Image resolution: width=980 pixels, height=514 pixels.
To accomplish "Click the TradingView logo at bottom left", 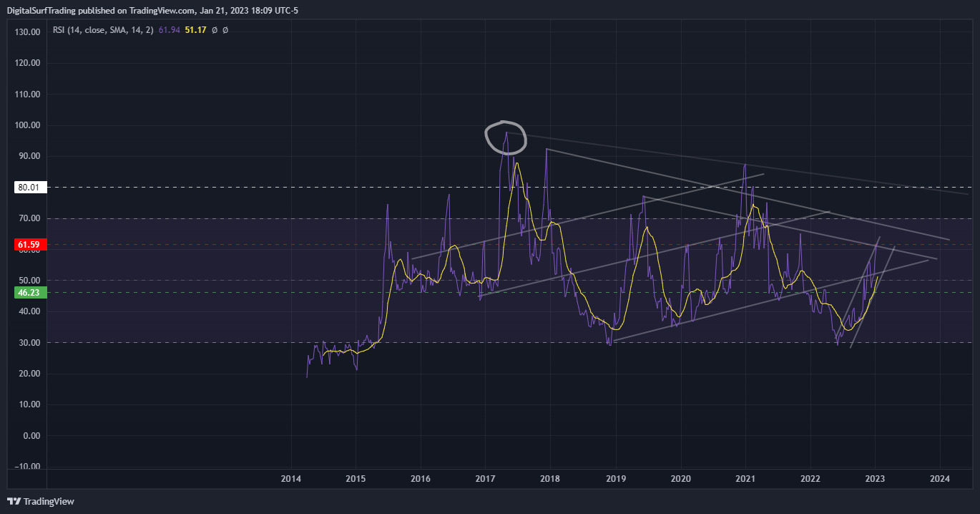I will tap(41, 501).
